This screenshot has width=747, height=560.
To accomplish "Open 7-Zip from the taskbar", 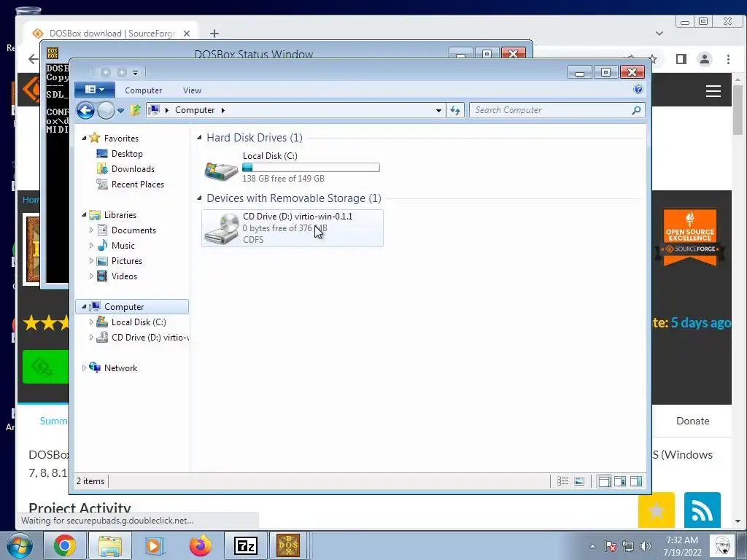I will click(x=246, y=545).
